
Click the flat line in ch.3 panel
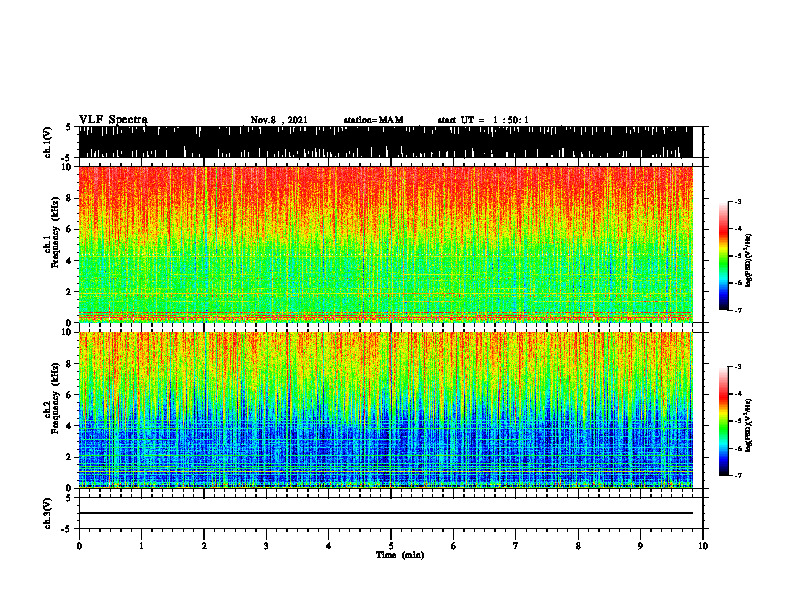click(x=386, y=513)
